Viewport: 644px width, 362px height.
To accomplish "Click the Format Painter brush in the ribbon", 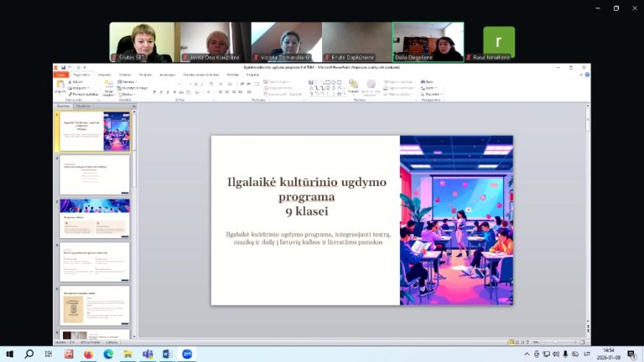I will pos(70,94).
